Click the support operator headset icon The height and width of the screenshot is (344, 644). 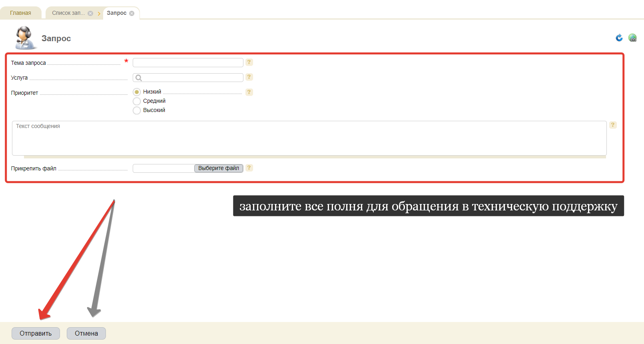coord(25,38)
